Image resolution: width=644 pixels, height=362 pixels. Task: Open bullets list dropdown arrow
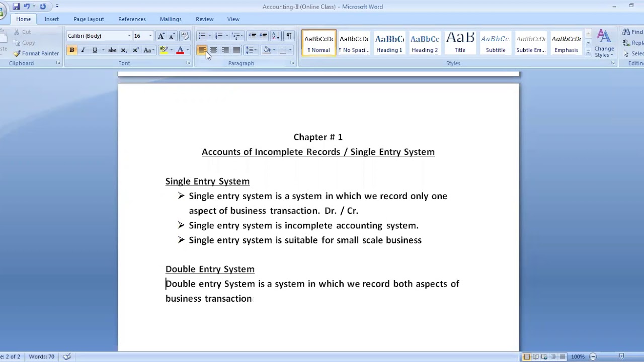[x=209, y=36]
